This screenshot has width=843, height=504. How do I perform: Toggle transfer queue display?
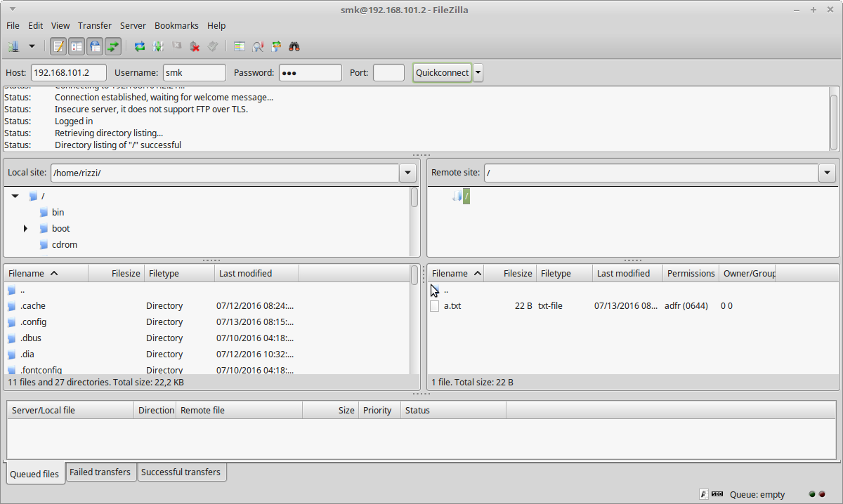(x=113, y=46)
